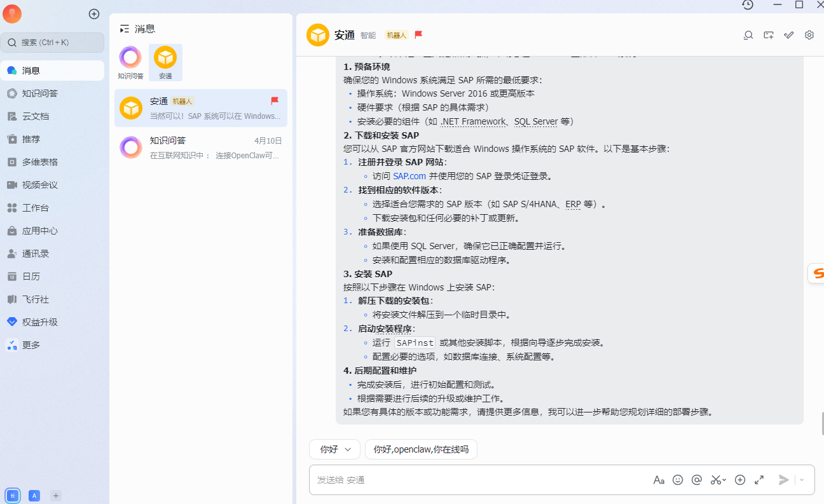
Task: Click the red flag in the chat header
Action: click(x=418, y=35)
